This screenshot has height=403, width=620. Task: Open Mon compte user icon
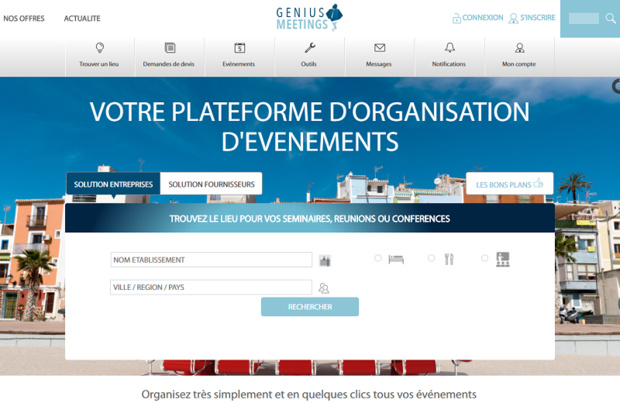tap(520, 48)
